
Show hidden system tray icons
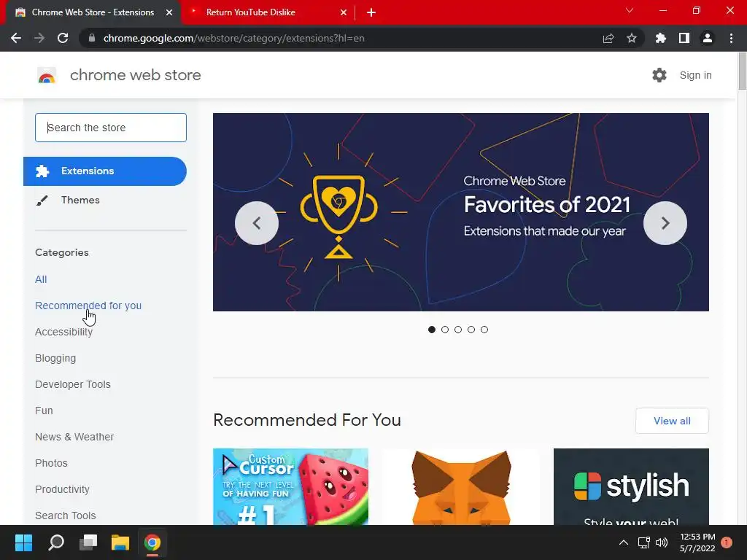623,542
